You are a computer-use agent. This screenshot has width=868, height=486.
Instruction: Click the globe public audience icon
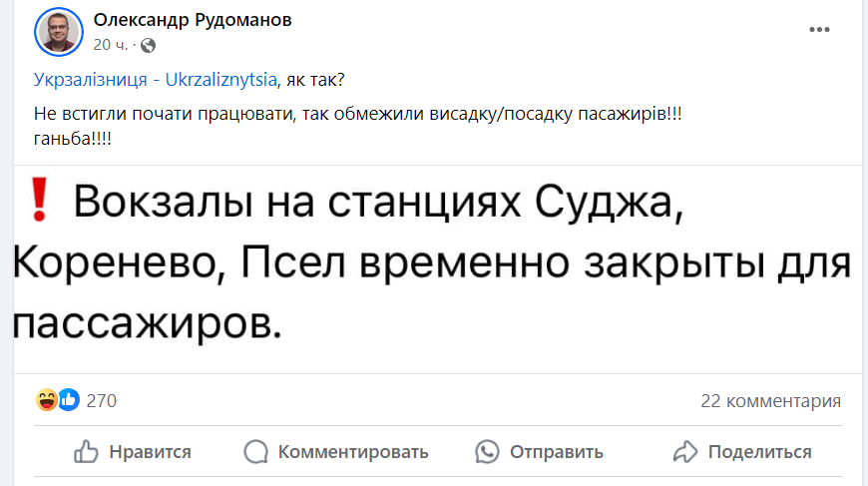click(149, 45)
